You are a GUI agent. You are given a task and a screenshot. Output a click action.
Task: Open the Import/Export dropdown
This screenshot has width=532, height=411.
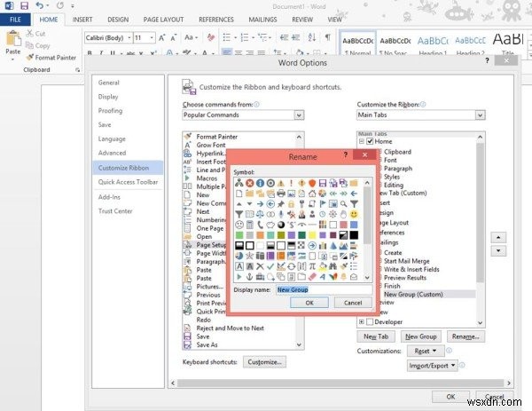tap(433, 366)
